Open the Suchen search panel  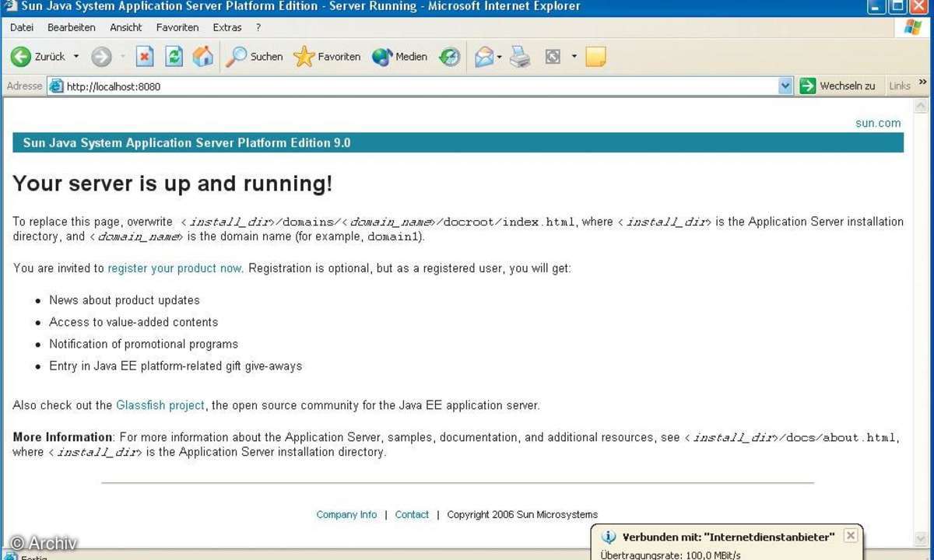pos(254,57)
